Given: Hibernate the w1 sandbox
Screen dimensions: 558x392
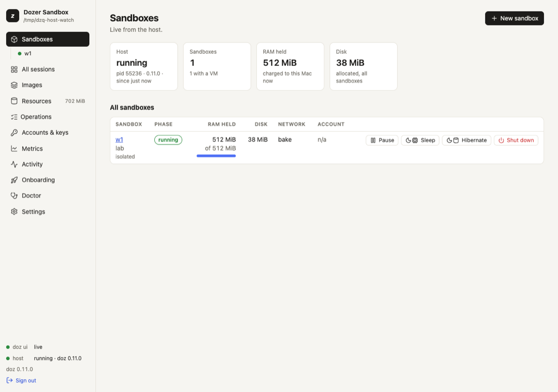Looking at the screenshot, I should point(467,140).
